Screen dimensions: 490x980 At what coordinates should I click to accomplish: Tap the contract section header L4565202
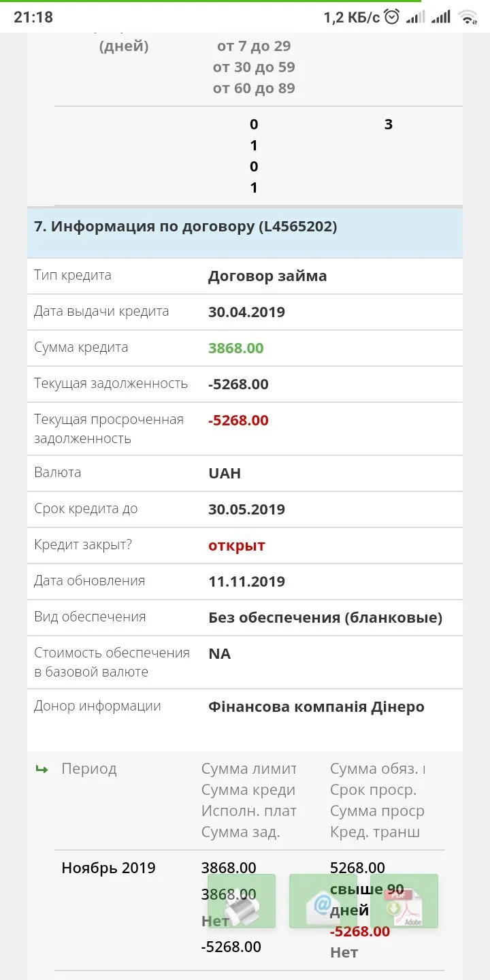pos(185,227)
